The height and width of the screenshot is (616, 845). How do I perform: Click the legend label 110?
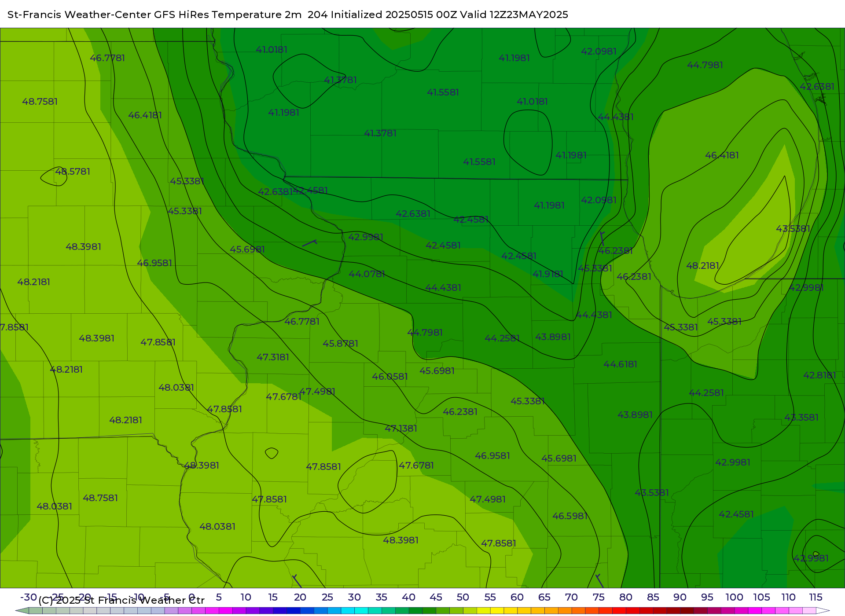[789, 598]
